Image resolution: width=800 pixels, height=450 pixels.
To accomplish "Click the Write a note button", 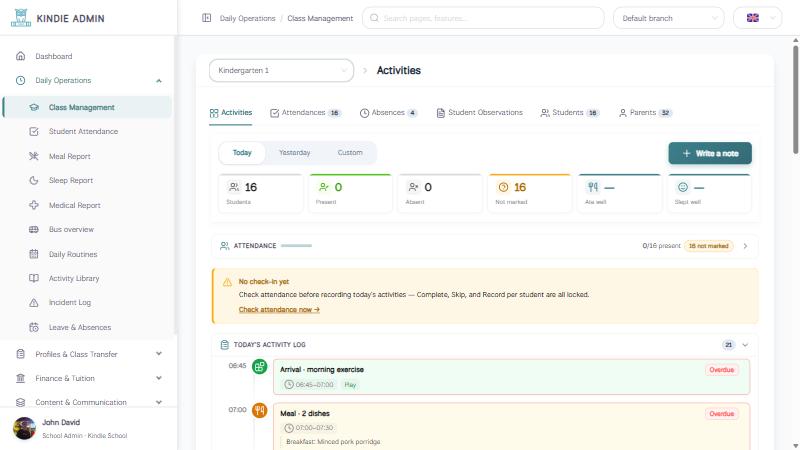I will pos(710,153).
